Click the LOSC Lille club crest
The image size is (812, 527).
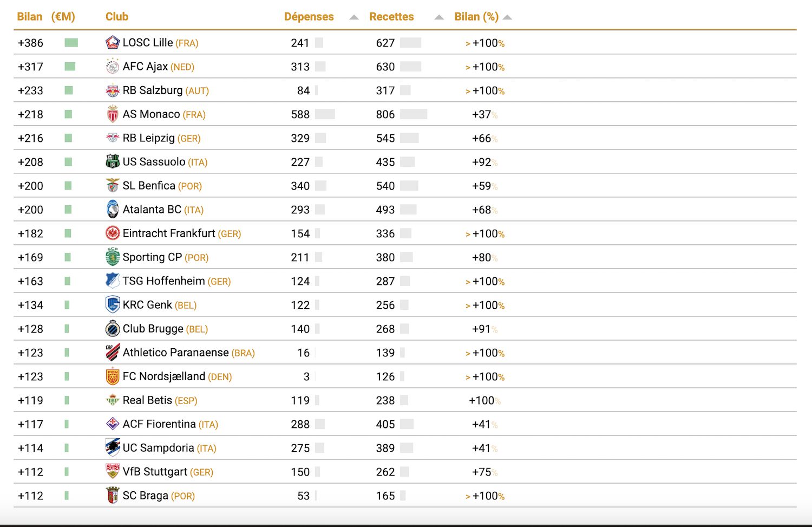pos(113,42)
